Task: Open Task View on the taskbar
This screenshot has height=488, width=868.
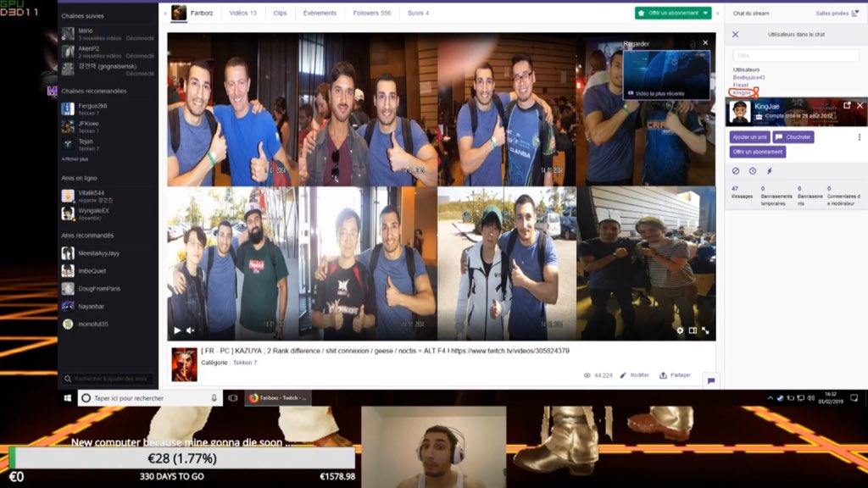Action: pos(233,398)
